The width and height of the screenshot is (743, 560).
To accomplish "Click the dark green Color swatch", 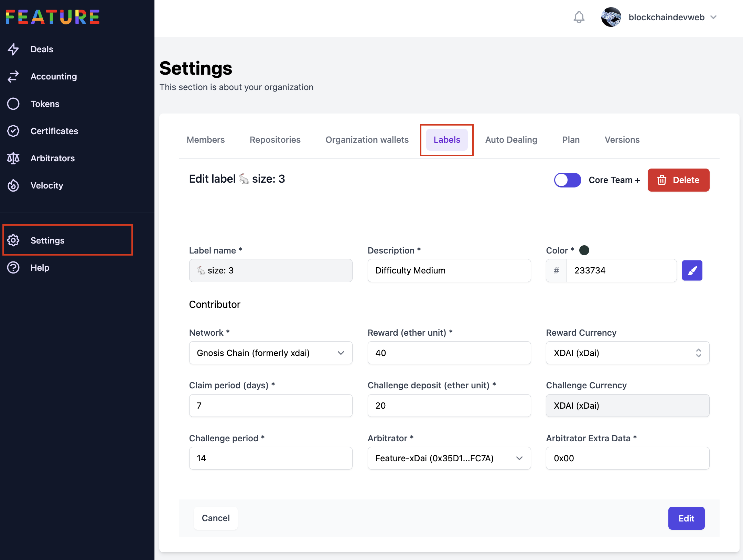I will point(584,250).
